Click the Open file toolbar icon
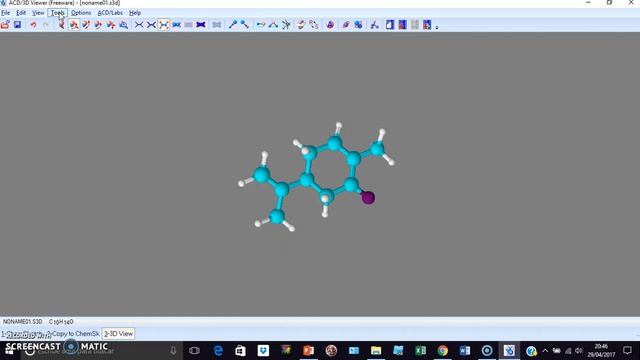 click(5, 25)
